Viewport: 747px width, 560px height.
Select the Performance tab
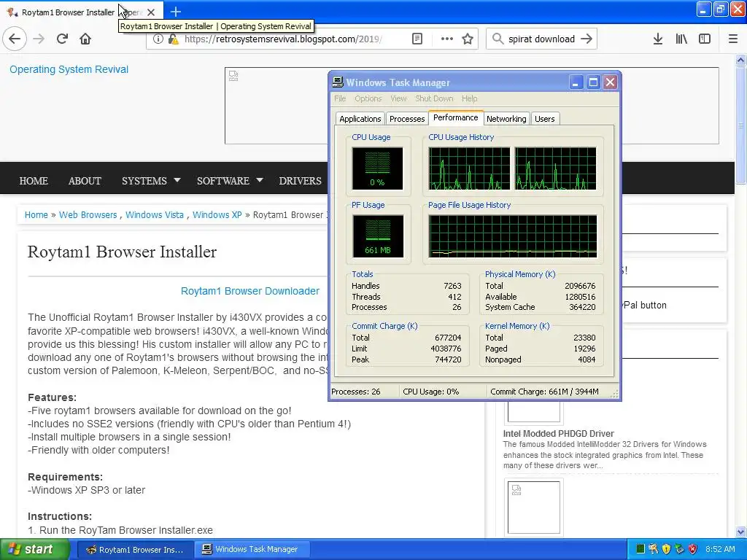[455, 117]
